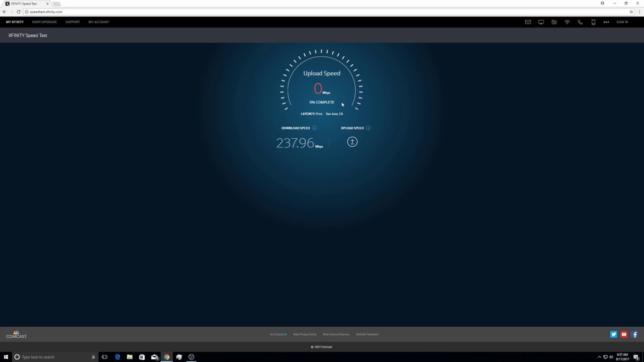Open the Ad Choices link

click(x=278, y=334)
